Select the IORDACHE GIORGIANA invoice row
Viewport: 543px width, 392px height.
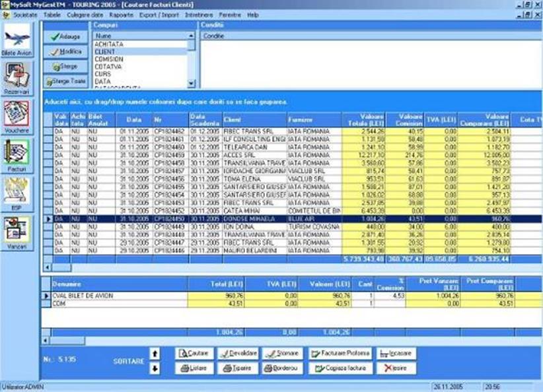[x=293, y=172]
